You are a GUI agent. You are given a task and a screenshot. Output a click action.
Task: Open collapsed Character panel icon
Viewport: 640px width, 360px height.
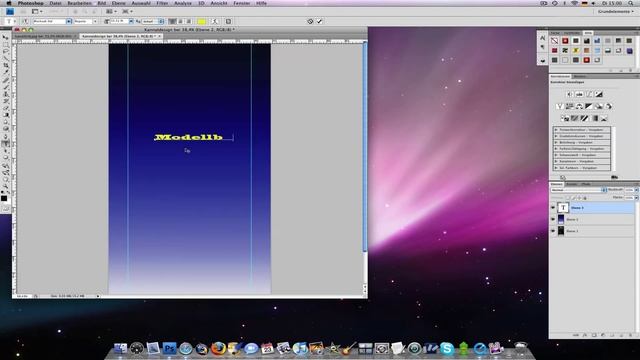(542, 38)
